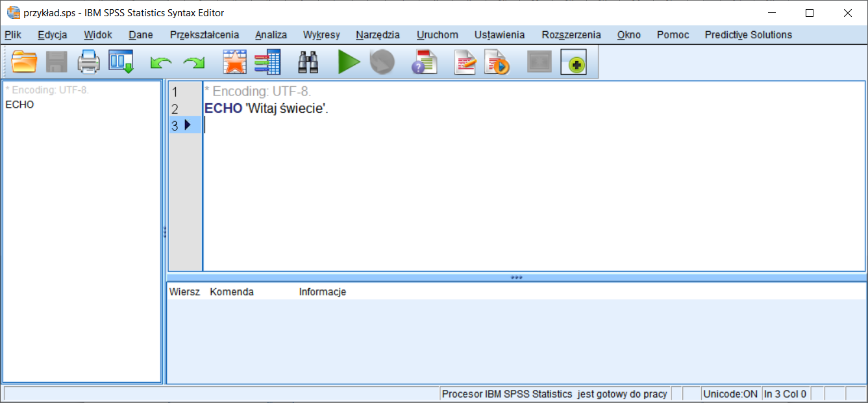The width and height of the screenshot is (868, 403).
Task: Click the Go to Variable icon
Action: 267,62
